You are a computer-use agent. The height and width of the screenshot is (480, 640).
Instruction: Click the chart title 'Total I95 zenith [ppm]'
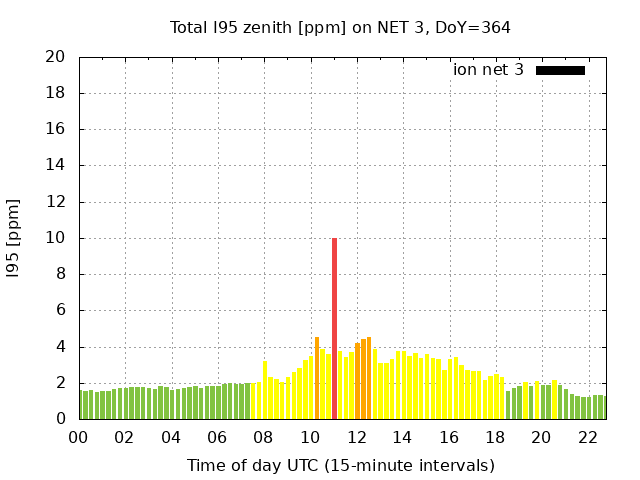pyautogui.click(x=340, y=27)
